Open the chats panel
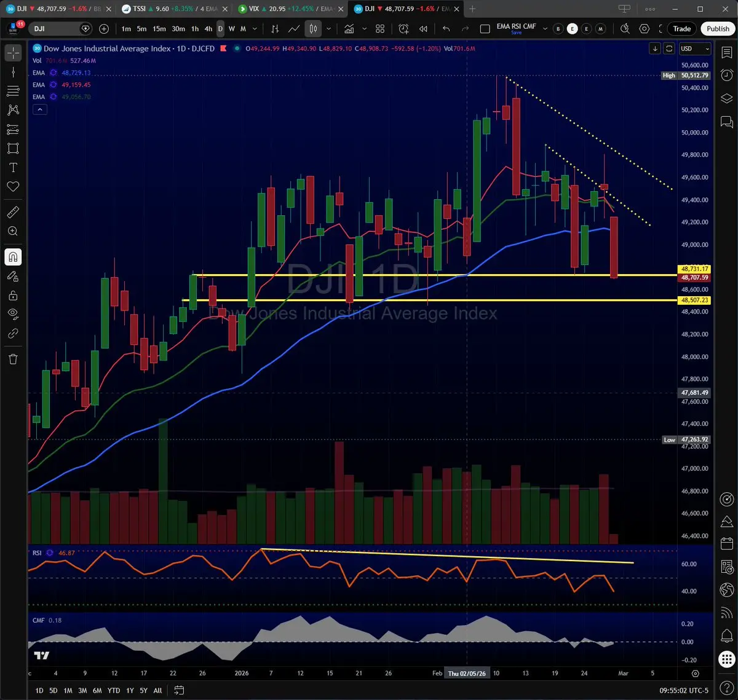This screenshot has height=700, width=738. [x=726, y=122]
